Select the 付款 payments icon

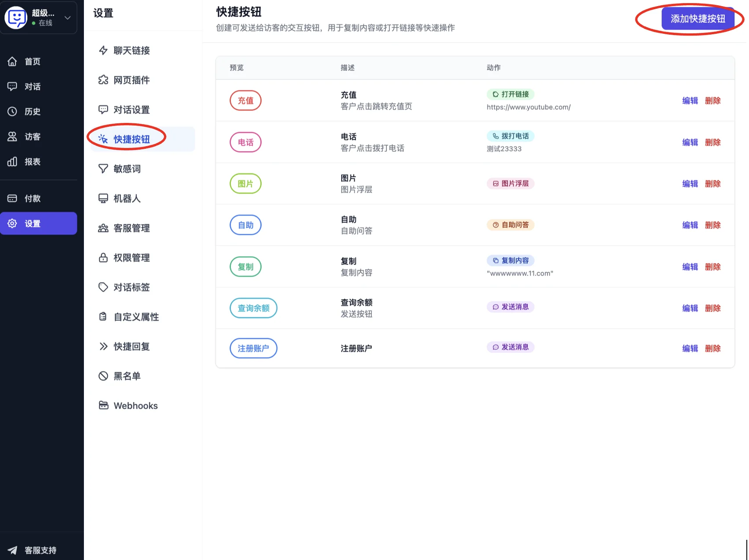(x=12, y=198)
